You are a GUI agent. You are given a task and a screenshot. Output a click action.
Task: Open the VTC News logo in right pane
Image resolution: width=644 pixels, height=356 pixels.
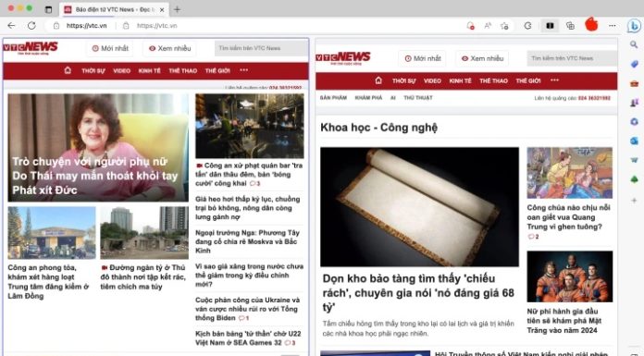click(343, 58)
